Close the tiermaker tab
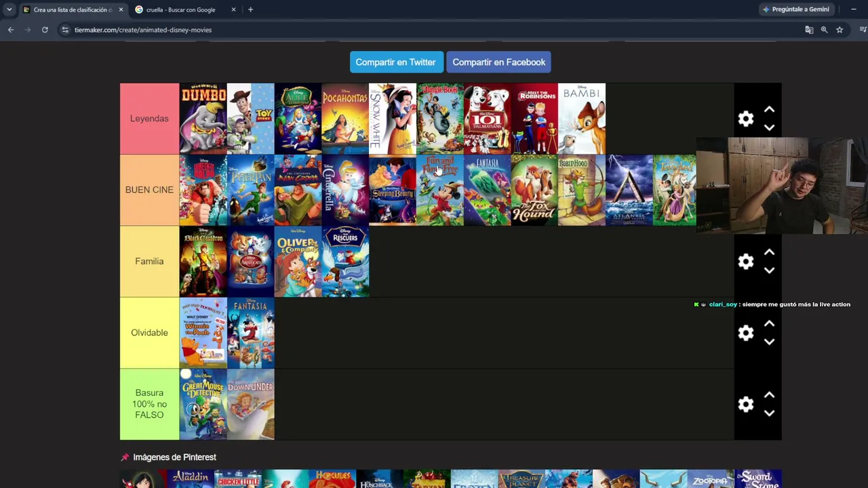The height and width of the screenshot is (488, 868). pyautogui.click(x=121, y=9)
